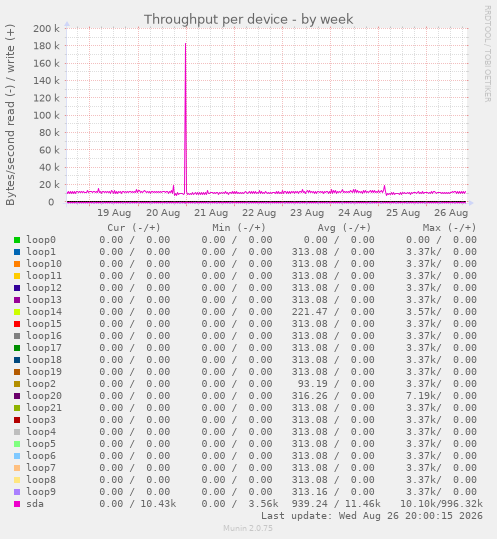Select the loop4 device label
The image size is (497, 539).
[41, 432]
